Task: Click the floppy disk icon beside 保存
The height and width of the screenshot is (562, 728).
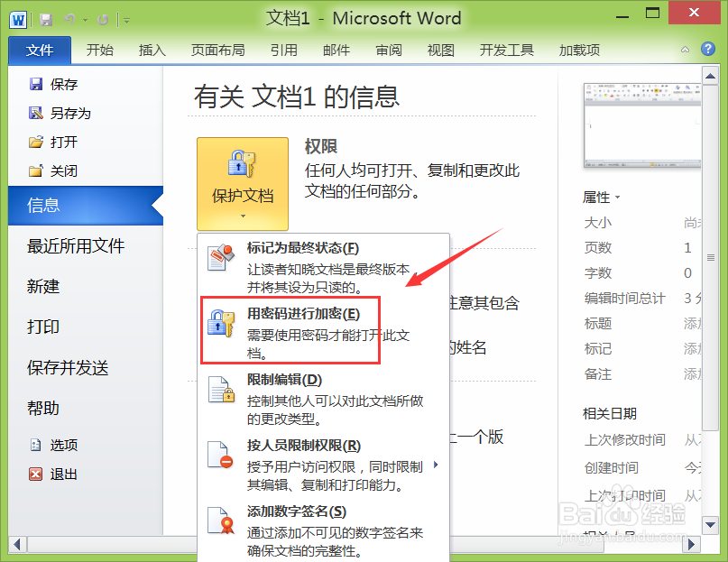Action: 36,84
